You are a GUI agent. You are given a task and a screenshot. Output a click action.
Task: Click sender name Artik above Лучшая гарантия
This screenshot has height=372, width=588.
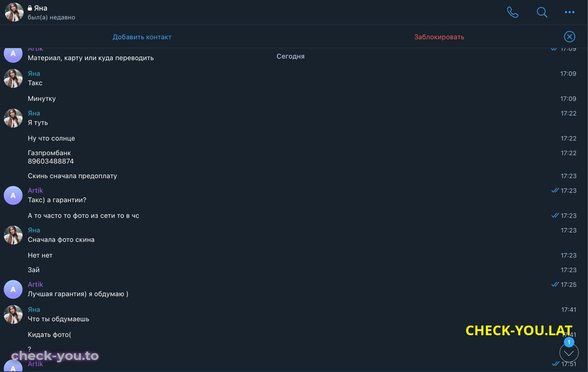coord(35,285)
